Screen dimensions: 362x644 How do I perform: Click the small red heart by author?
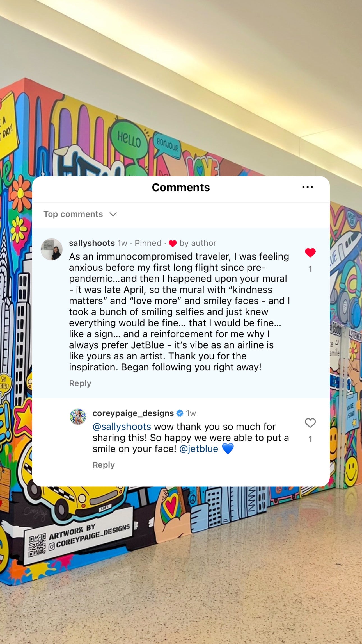tap(173, 244)
